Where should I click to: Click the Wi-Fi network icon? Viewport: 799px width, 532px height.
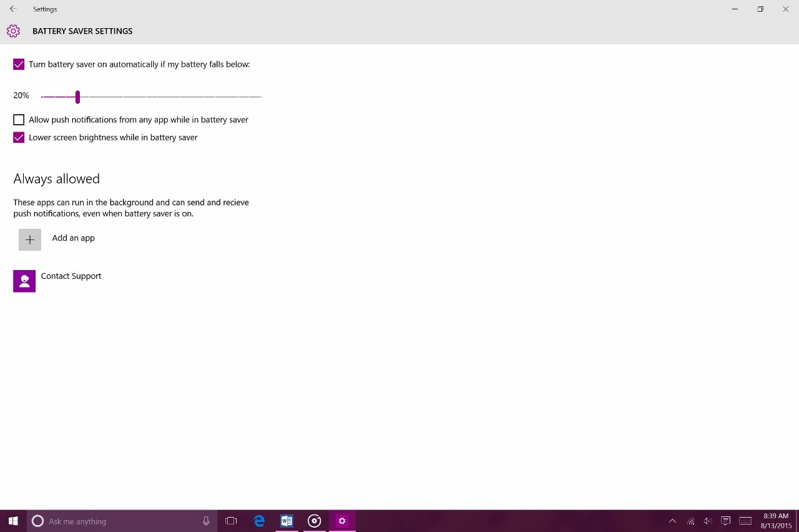point(690,521)
